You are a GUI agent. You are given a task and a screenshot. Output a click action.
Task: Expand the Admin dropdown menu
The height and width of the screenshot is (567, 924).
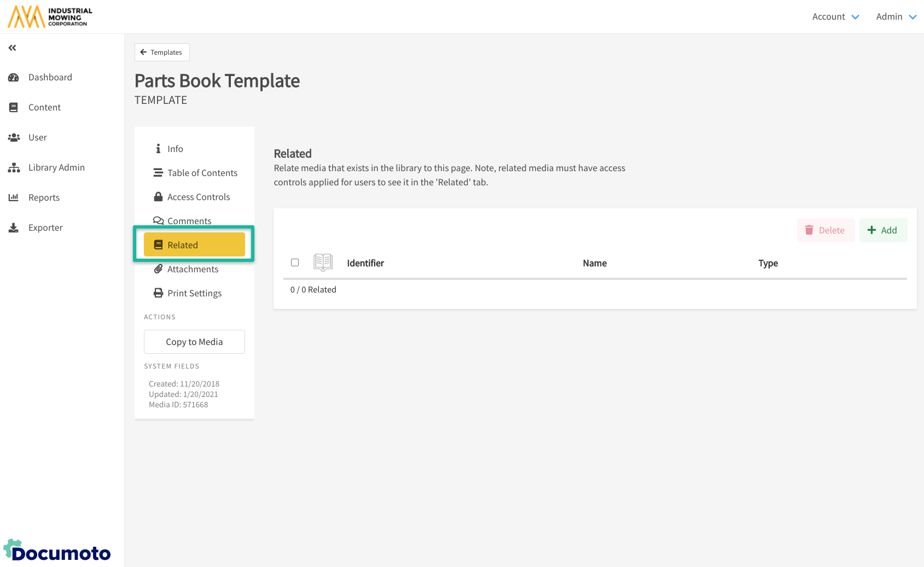pyautogui.click(x=896, y=17)
